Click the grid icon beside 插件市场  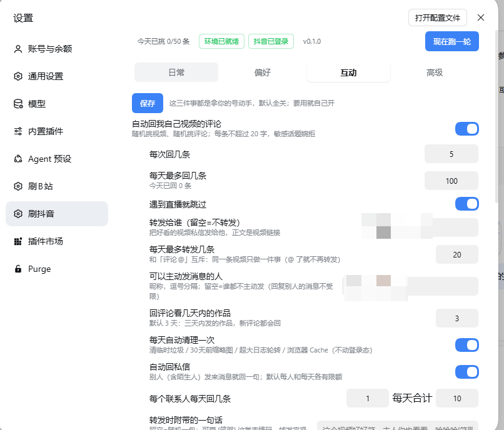pos(18,241)
